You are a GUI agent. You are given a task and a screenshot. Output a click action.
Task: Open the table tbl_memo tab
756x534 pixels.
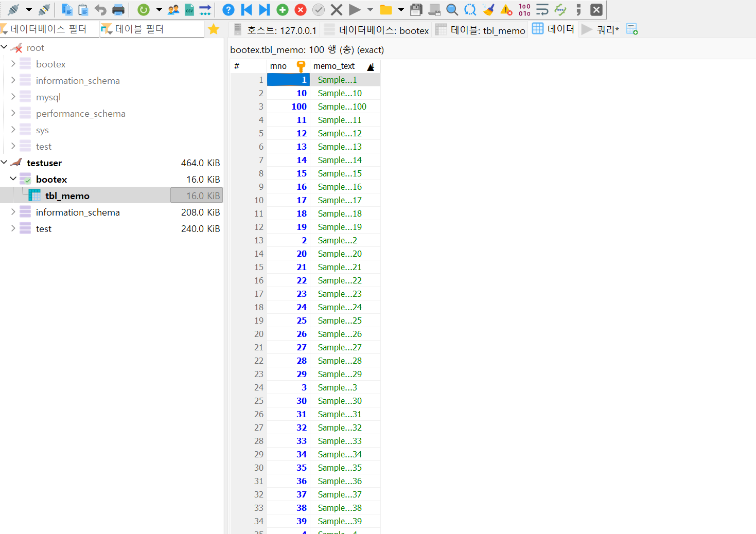pyautogui.click(x=481, y=30)
